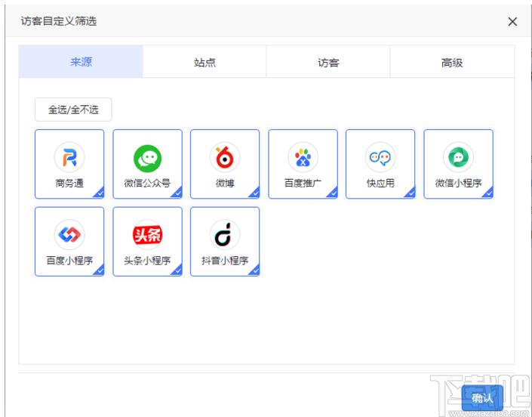Click the 百度小程序 label text
This screenshot has width=532, height=417.
coord(69,261)
